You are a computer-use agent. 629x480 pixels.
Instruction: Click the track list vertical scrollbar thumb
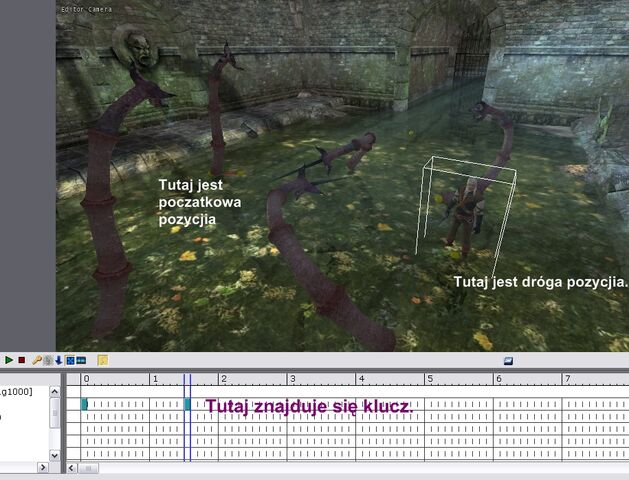click(55, 413)
